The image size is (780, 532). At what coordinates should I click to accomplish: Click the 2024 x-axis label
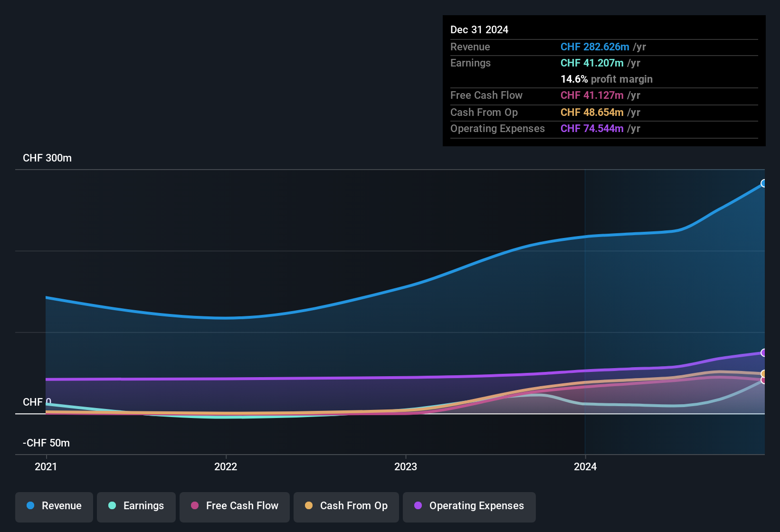pos(585,466)
